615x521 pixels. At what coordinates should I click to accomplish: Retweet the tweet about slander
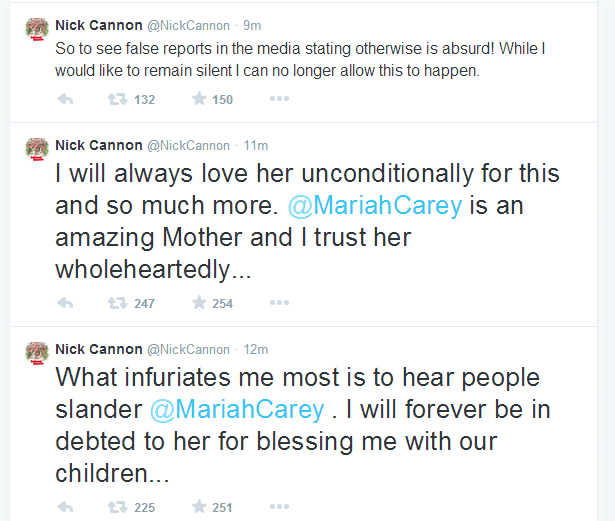(115, 507)
